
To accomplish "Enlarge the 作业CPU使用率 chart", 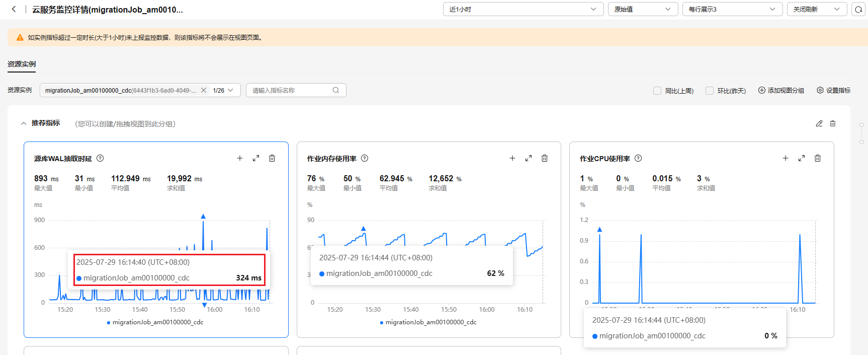I will (x=802, y=158).
